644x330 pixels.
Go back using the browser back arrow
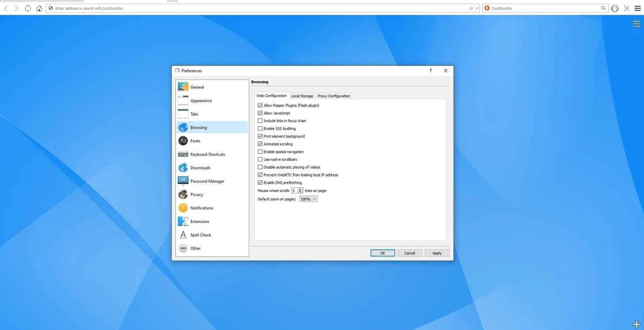pyautogui.click(x=6, y=8)
